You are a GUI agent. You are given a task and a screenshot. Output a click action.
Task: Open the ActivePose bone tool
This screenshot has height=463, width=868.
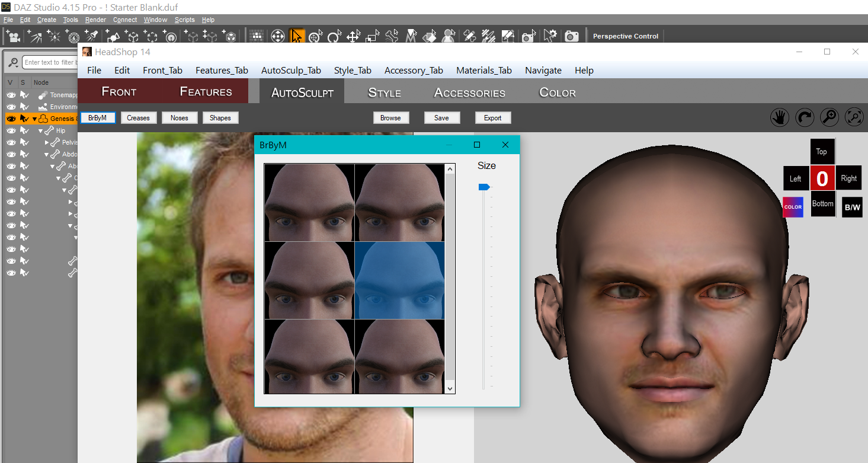pyautogui.click(x=391, y=36)
